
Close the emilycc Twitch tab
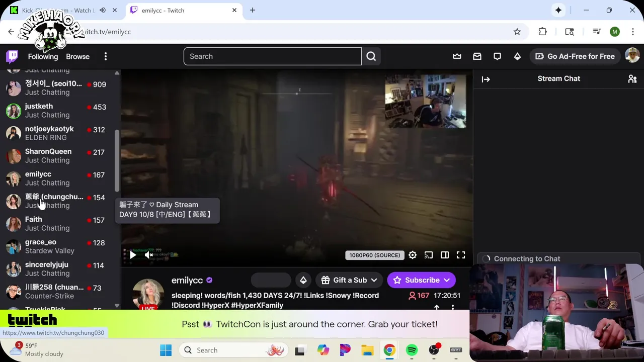point(234,10)
